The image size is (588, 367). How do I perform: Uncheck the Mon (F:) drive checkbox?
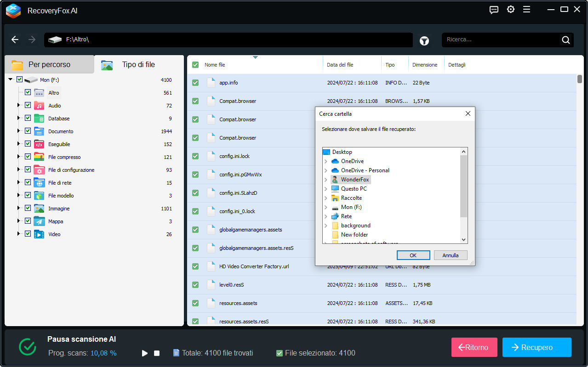pyautogui.click(x=19, y=79)
